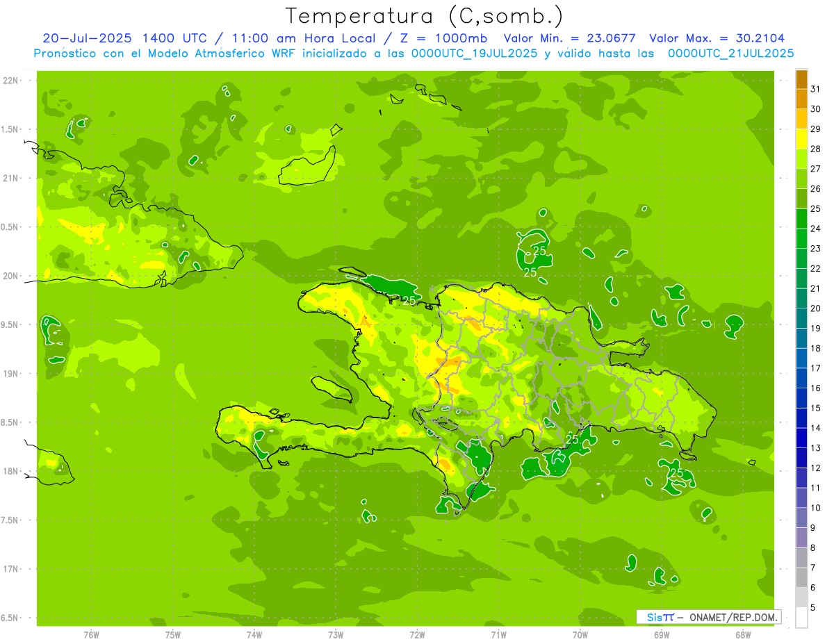Screen dimensions: 834x644
Task: Click the colorbar label "24"
Action: coord(816,229)
